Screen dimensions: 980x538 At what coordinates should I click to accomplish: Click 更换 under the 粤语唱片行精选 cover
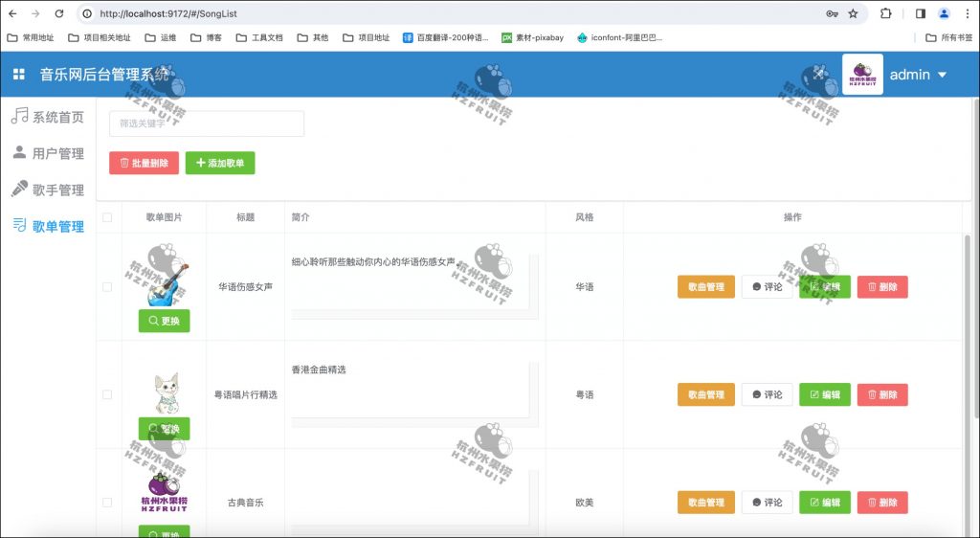(x=164, y=429)
